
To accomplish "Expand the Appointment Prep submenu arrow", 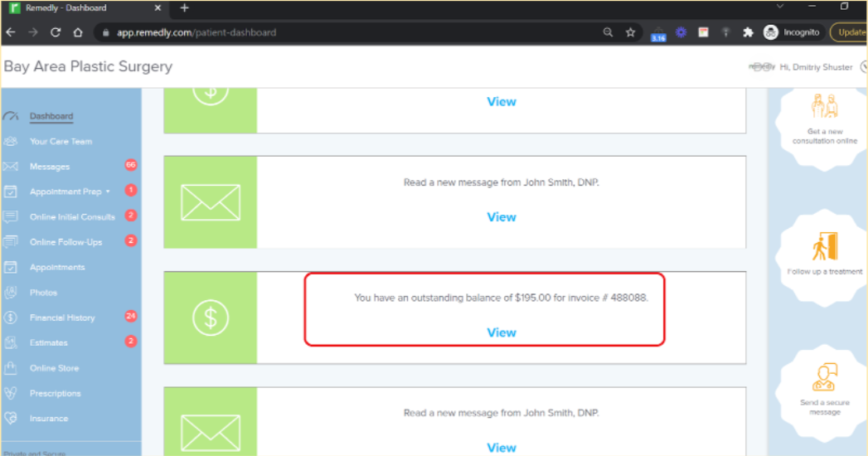I will [x=108, y=192].
